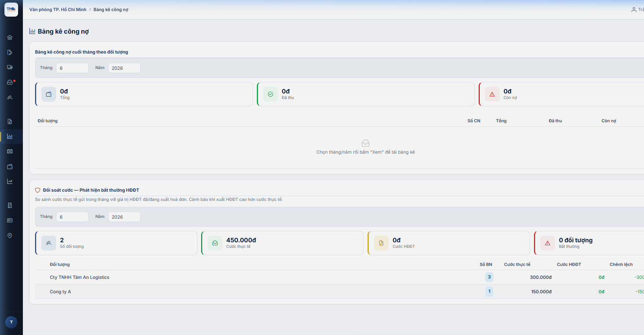This screenshot has height=335, width=644.
Task: Open the ID card sidebar icon
Action: point(10,221)
